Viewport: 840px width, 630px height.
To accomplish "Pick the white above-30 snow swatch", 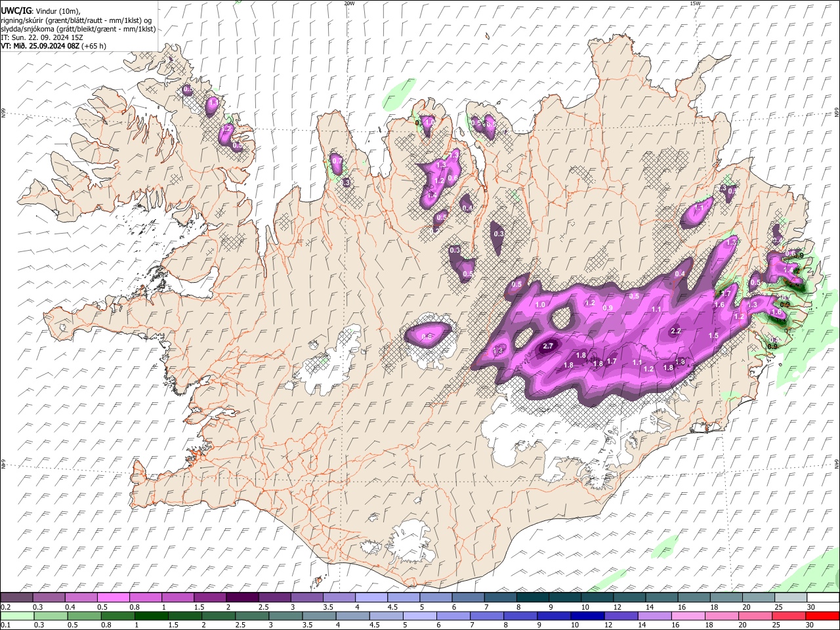I will pyautogui.click(x=824, y=597).
